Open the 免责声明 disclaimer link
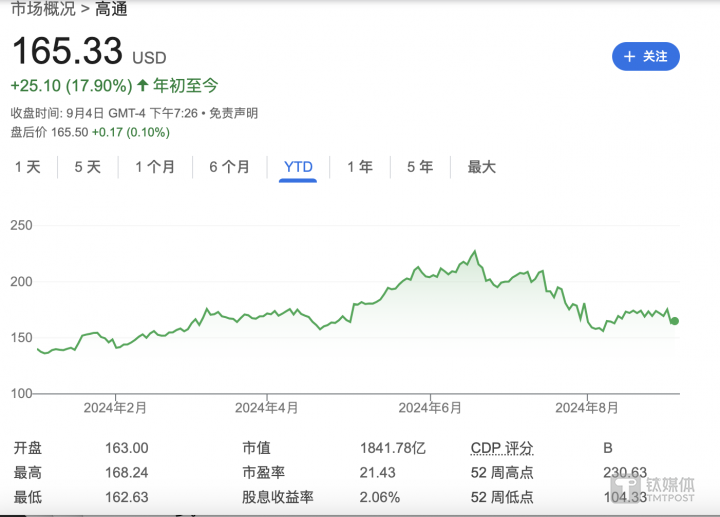The width and height of the screenshot is (720, 517). click(x=233, y=113)
